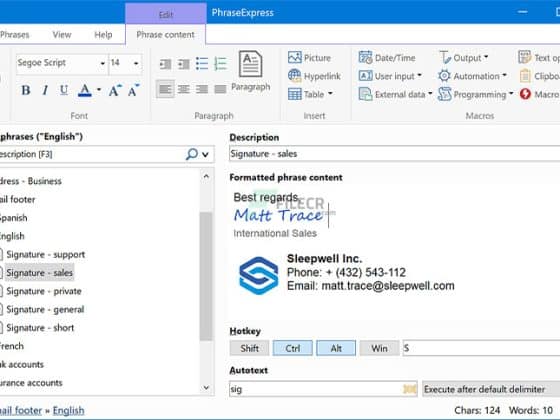The image size is (560, 420).
Task: Insert a Date/Time macro
Action: tap(387, 58)
